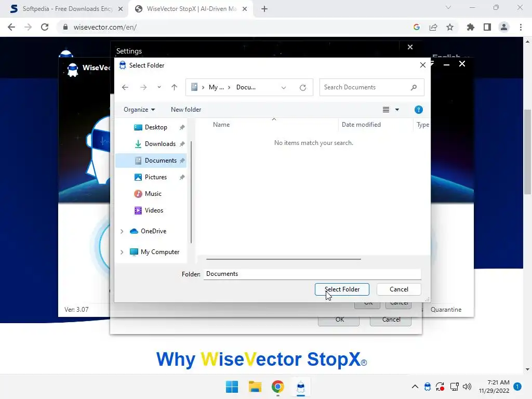Click OK in the Settings window
Screen dimensions: 532x399
pyautogui.click(x=339, y=320)
